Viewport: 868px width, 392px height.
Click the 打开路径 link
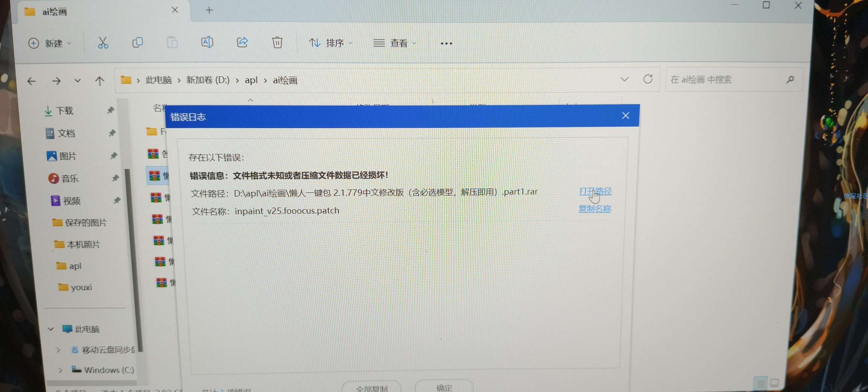[595, 191]
